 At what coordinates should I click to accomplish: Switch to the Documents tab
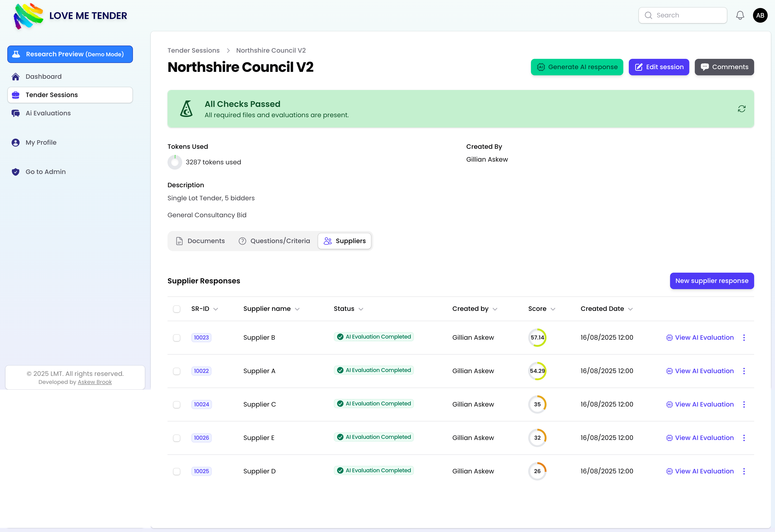click(200, 241)
